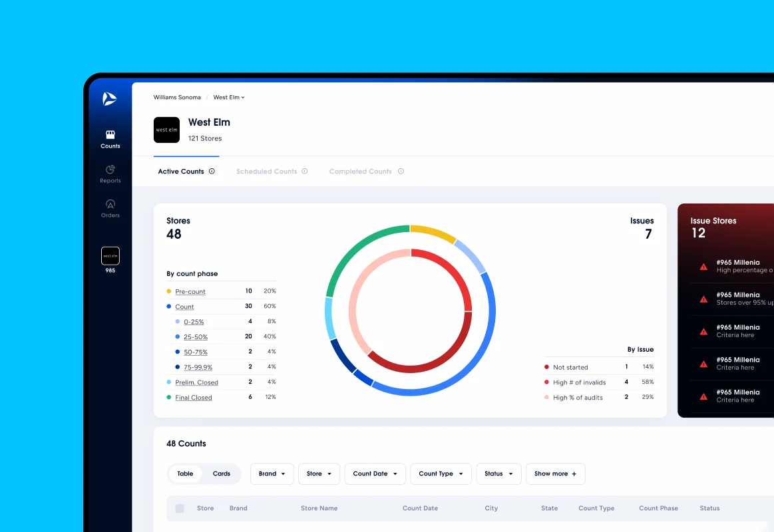Sort by the State column header
774x532 pixels.
[x=550, y=508]
